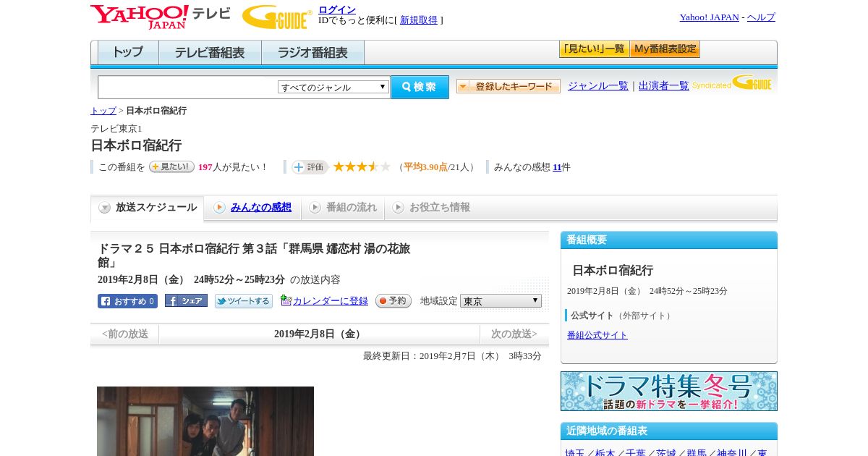This screenshot has height=456, width=868.
Task: Open the テレビ番組表 tab
Action: tap(210, 53)
